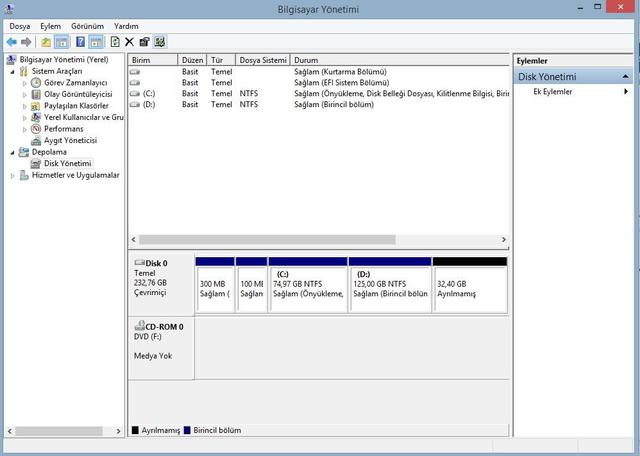The width and height of the screenshot is (640, 456).
Task: Click the Back arrow toolbar icon
Action: pos(12,42)
